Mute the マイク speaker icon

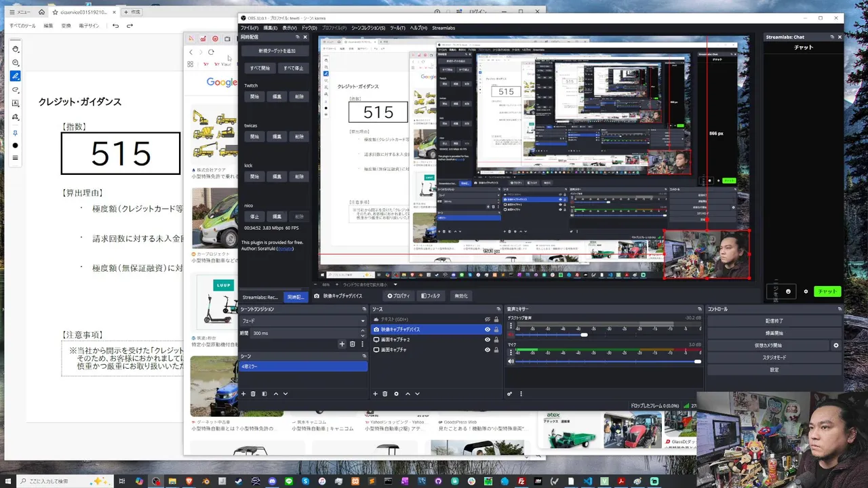pyautogui.click(x=511, y=361)
